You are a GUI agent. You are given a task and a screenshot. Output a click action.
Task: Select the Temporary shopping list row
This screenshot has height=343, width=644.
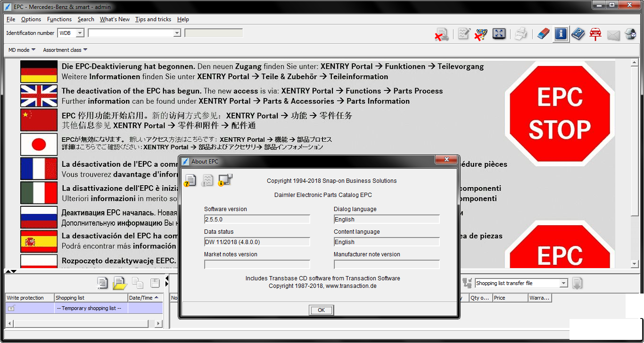(x=90, y=308)
